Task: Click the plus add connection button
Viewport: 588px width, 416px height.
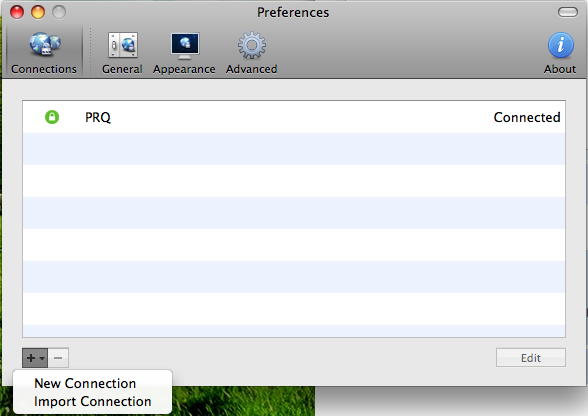Action: [31, 358]
